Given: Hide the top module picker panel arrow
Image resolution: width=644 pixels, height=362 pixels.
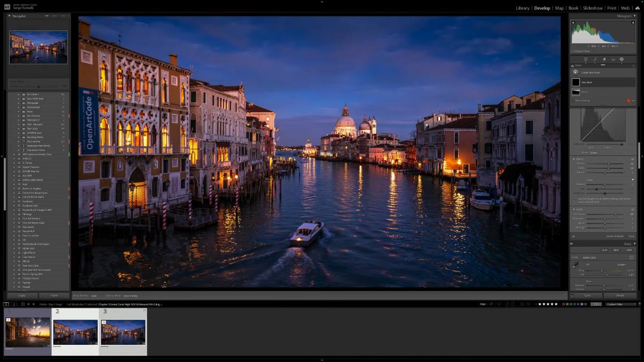Looking at the screenshot, I should (x=322, y=2).
